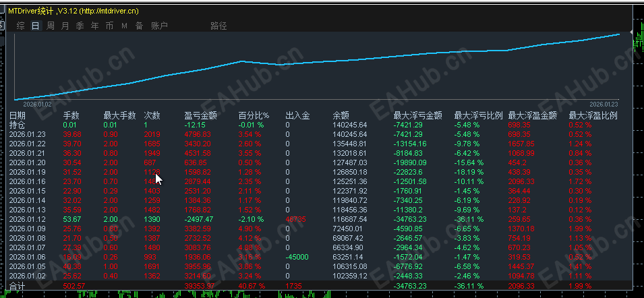Click the 最大浮亏金额 column header
This screenshot has height=298, width=644.
pyautogui.click(x=417, y=116)
